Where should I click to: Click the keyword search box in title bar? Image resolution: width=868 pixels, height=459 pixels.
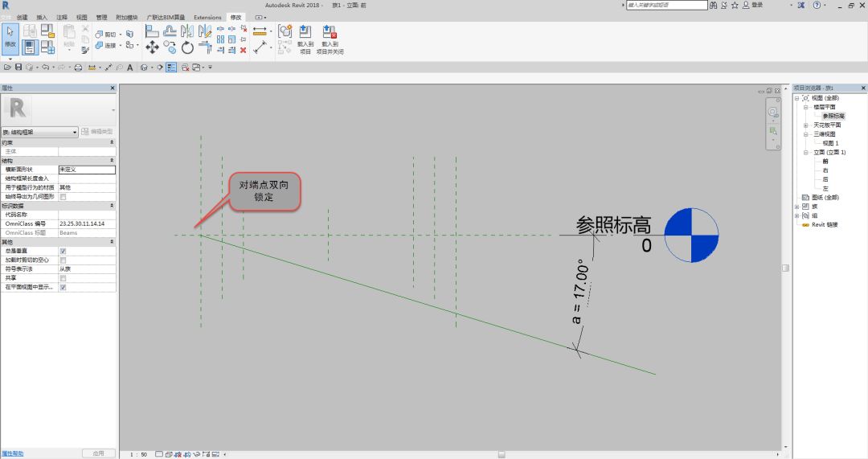[666, 5]
